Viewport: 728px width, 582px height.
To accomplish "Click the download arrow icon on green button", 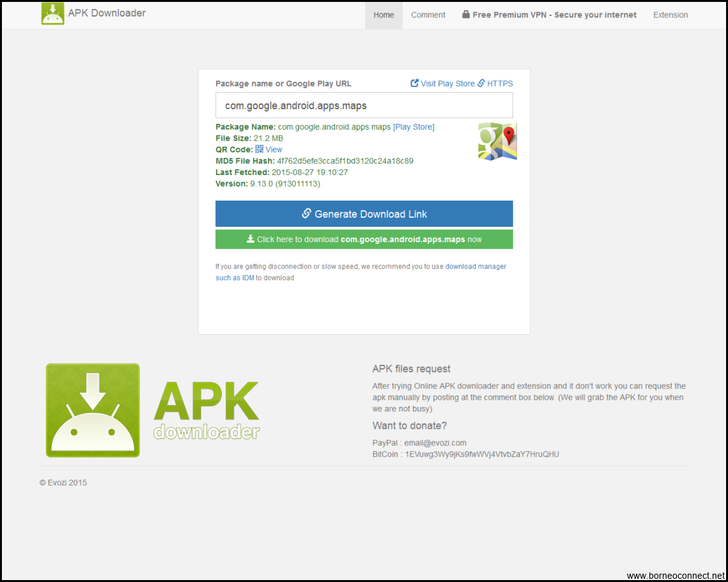I will click(x=251, y=239).
